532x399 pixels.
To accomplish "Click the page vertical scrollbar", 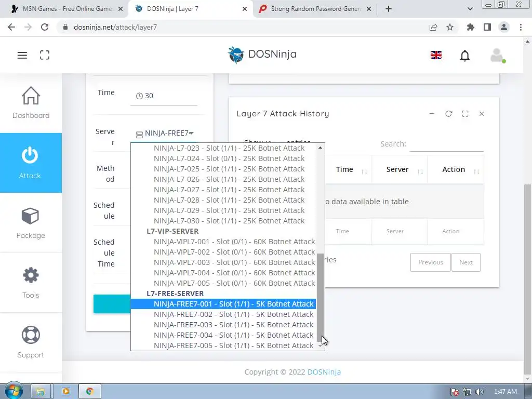I will (528, 278).
